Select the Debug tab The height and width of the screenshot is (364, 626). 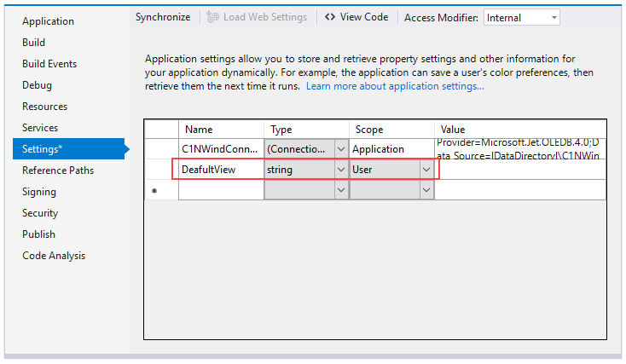37,85
